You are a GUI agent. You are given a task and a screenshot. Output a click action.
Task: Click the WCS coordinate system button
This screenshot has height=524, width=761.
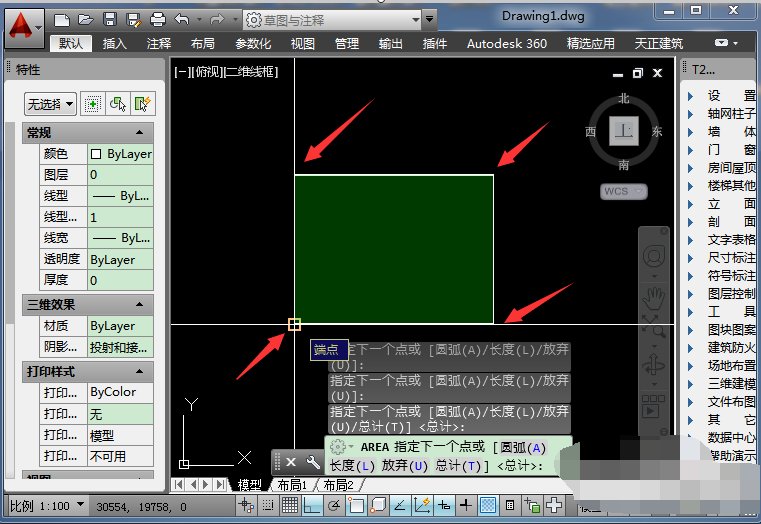[x=624, y=190]
